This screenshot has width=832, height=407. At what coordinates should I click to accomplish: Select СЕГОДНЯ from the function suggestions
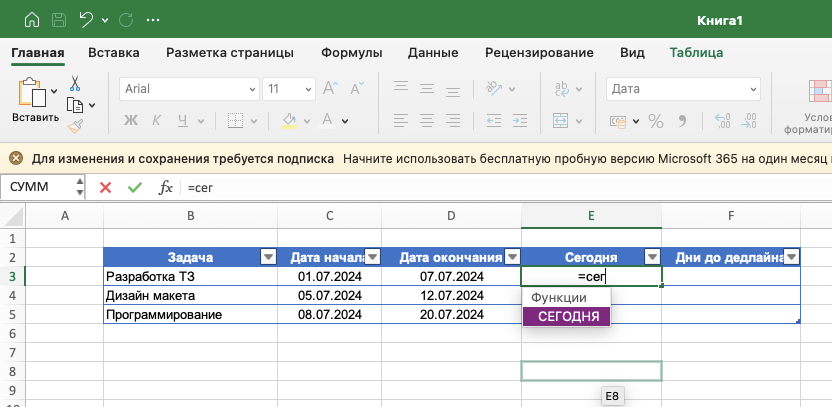tap(566, 317)
